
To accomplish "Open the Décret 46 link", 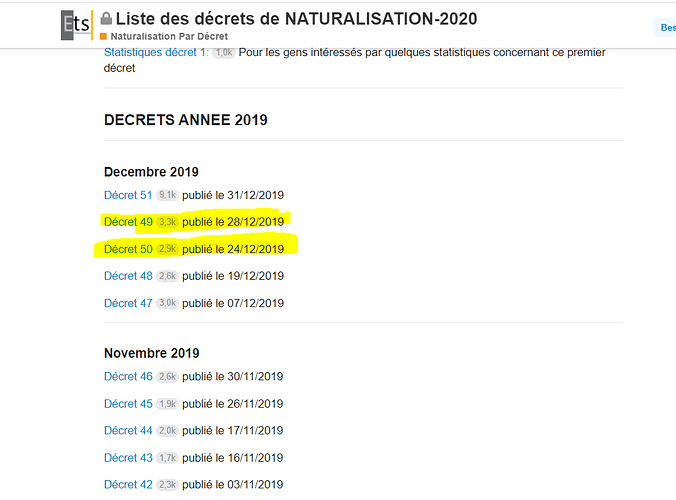I will pyautogui.click(x=128, y=377).
